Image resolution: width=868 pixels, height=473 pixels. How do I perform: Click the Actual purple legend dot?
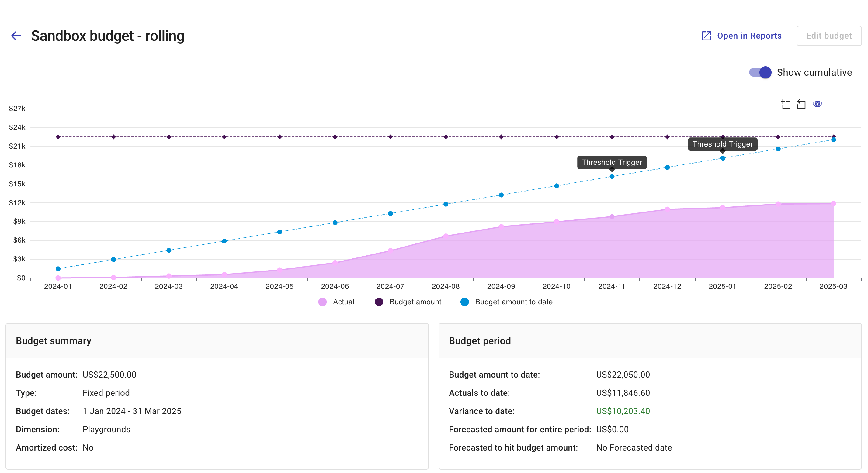(322, 302)
